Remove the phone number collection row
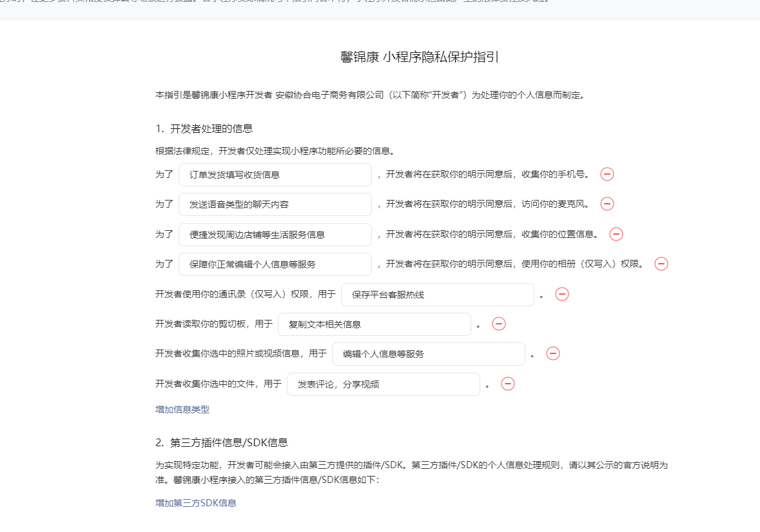The height and width of the screenshot is (532, 760). 607,174
